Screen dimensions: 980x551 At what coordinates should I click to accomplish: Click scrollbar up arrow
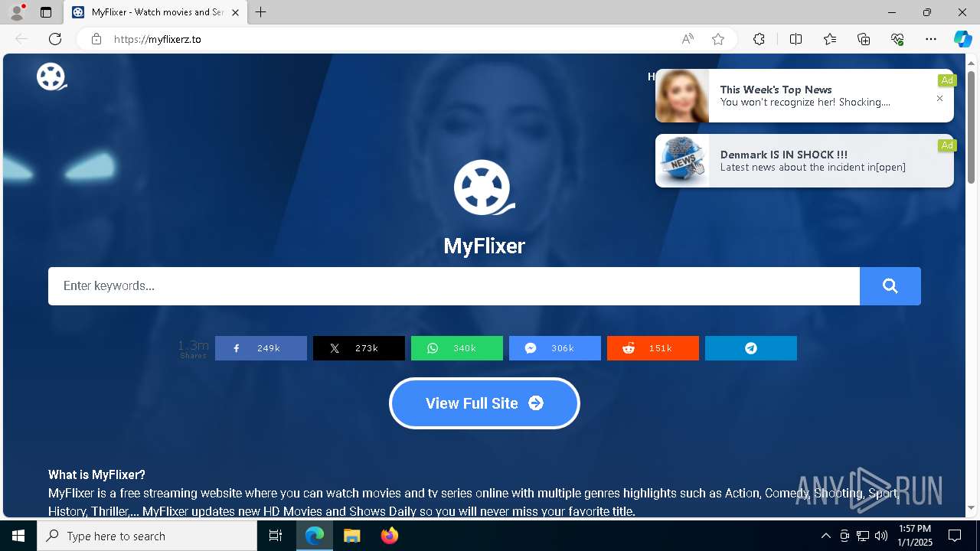(x=971, y=62)
